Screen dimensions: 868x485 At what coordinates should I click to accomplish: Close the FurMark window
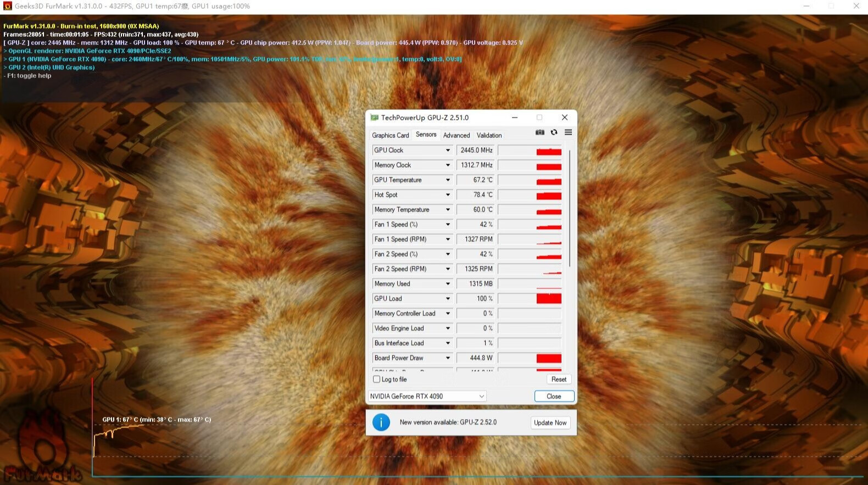(x=856, y=6)
